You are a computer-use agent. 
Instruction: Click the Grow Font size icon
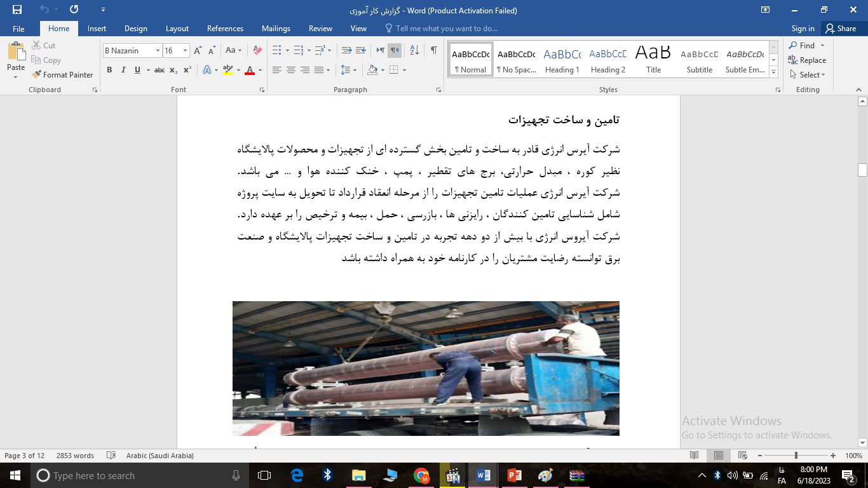pyautogui.click(x=198, y=50)
